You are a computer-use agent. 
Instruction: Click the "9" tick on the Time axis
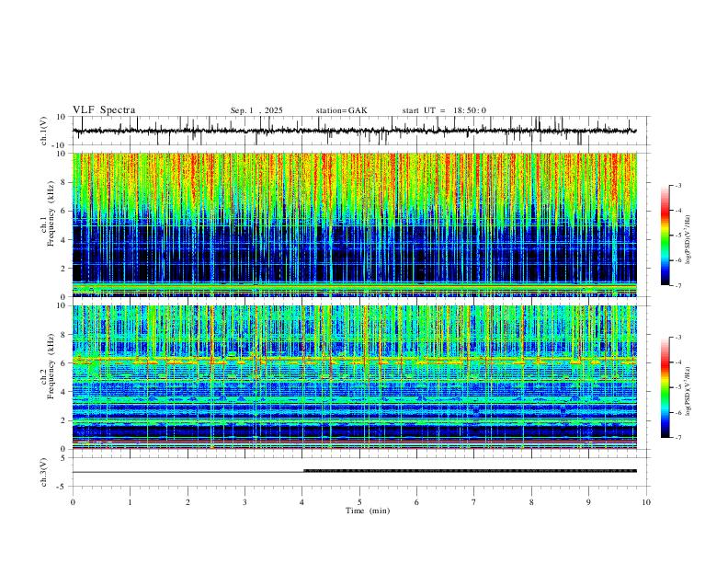click(x=588, y=502)
